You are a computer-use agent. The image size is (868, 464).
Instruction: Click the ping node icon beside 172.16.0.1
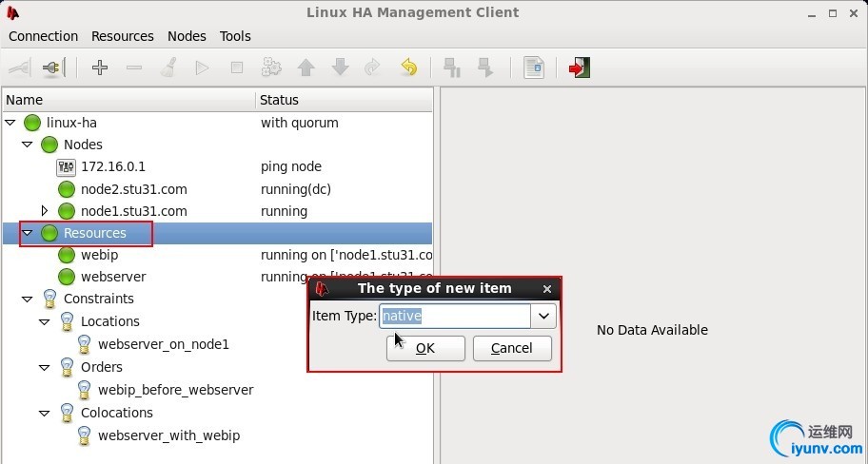point(66,166)
